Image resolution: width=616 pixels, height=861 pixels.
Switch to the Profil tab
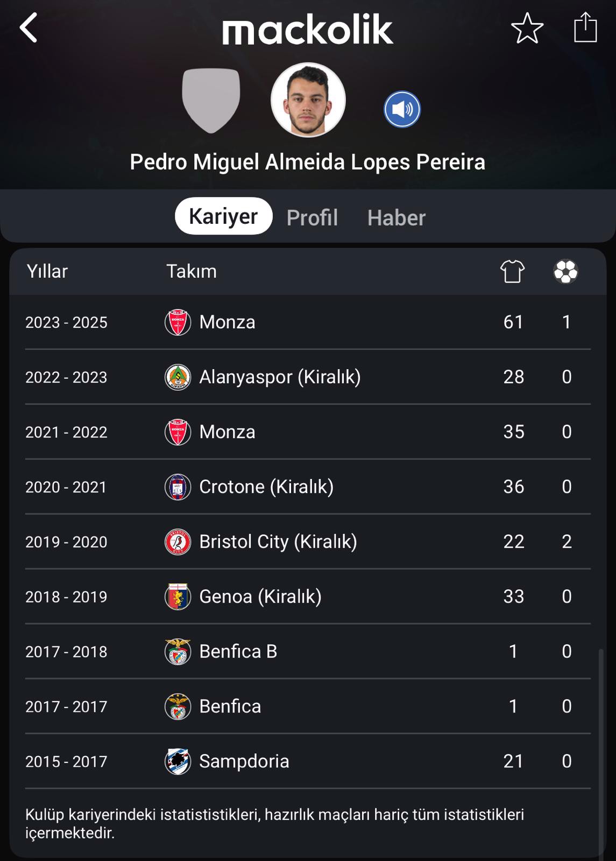pyautogui.click(x=312, y=218)
